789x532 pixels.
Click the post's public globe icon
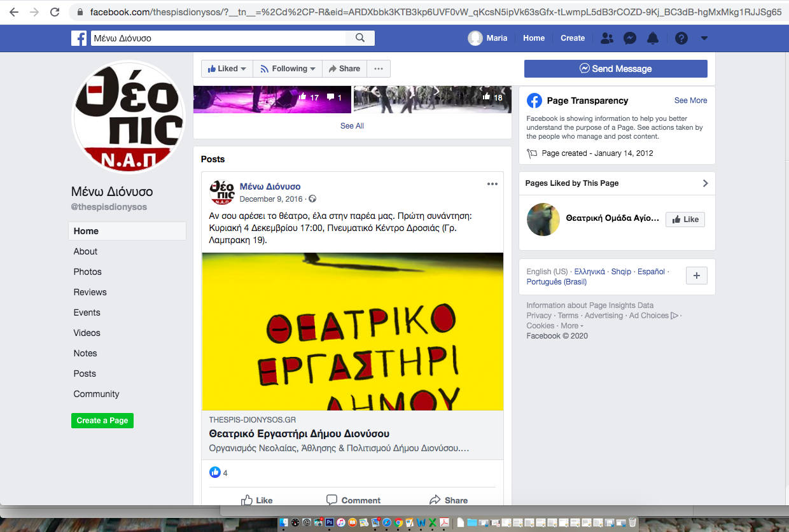312,199
